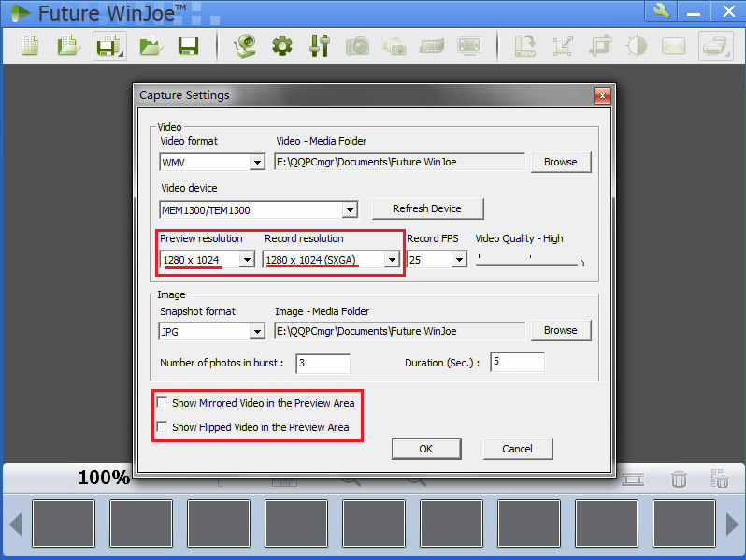Open the Preview resolution dropdown
The image size is (746, 560).
[x=247, y=260]
